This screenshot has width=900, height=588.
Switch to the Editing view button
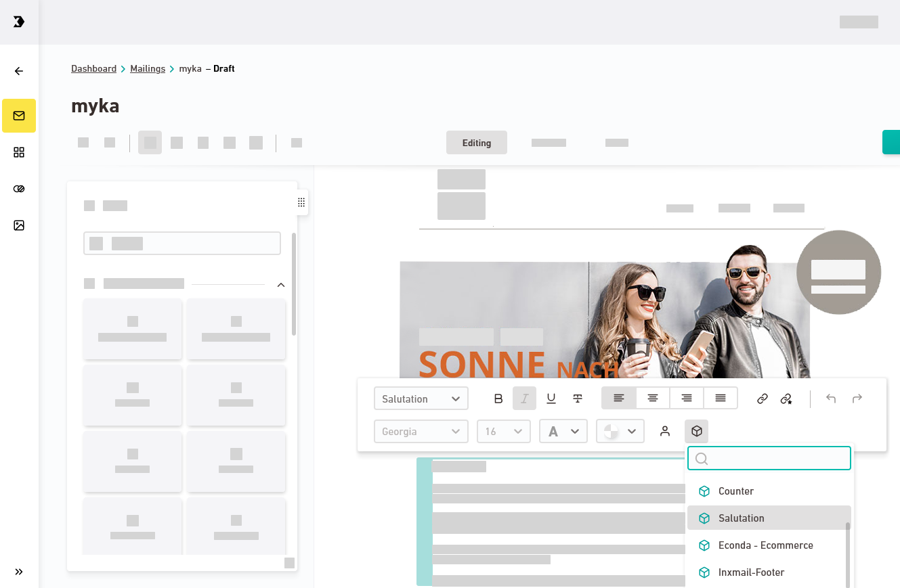click(x=476, y=143)
